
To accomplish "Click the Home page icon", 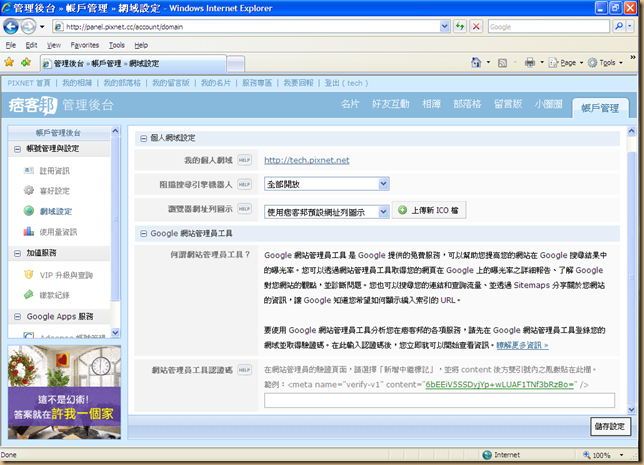I will [x=476, y=62].
